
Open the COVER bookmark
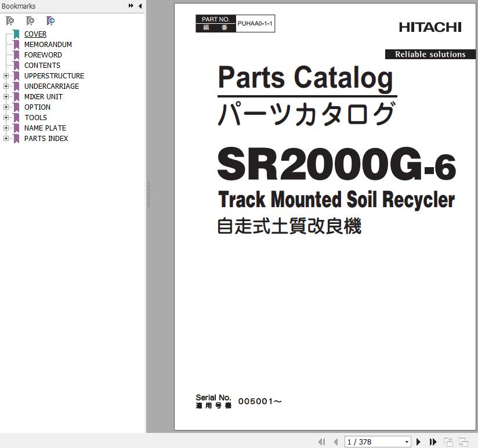pyautogui.click(x=35, y=34)
